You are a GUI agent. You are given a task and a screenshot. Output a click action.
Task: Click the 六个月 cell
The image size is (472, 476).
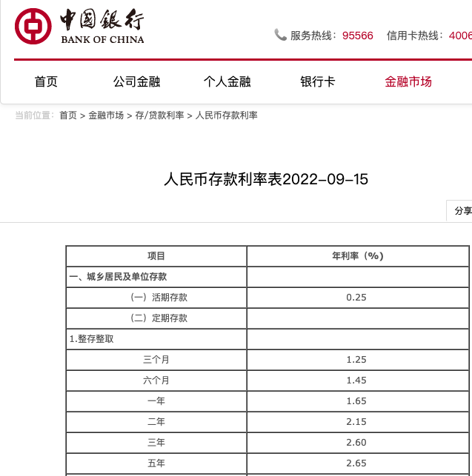pyautogui.click(x=156, y=381)
